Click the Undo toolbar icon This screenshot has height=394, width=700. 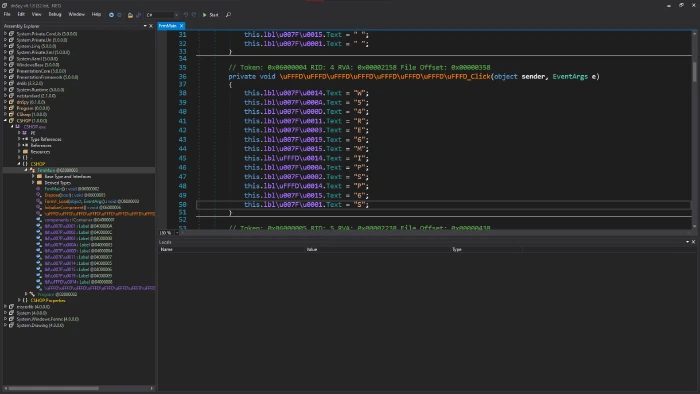(x=186, y=15)
